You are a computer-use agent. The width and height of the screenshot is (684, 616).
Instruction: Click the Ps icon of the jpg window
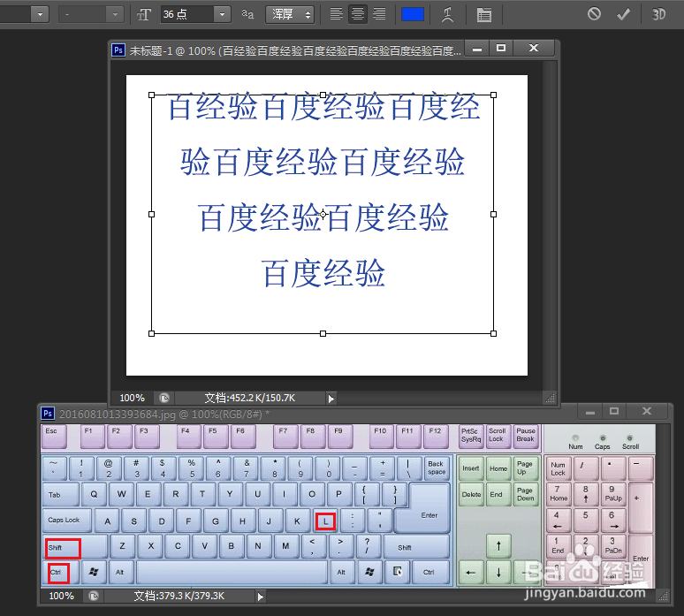click(x=48, y=413)
